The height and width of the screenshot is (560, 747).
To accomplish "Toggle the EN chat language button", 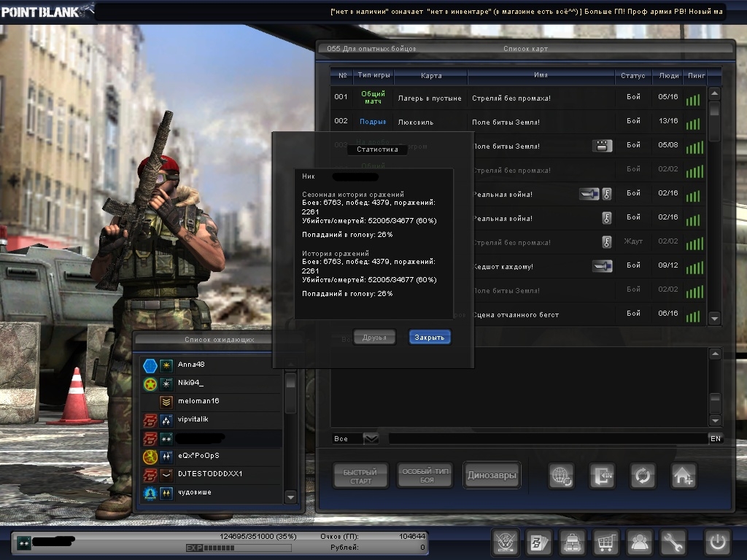I will (x=715, y=438).
